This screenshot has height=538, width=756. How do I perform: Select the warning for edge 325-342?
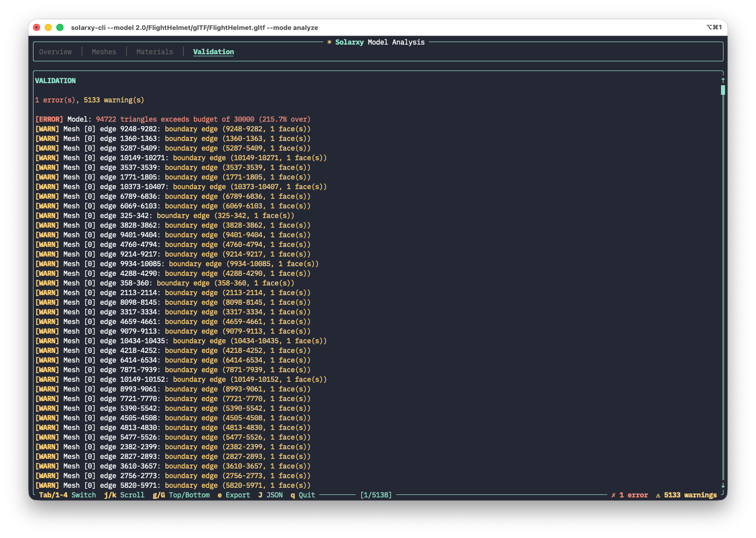tap(165, 216)
